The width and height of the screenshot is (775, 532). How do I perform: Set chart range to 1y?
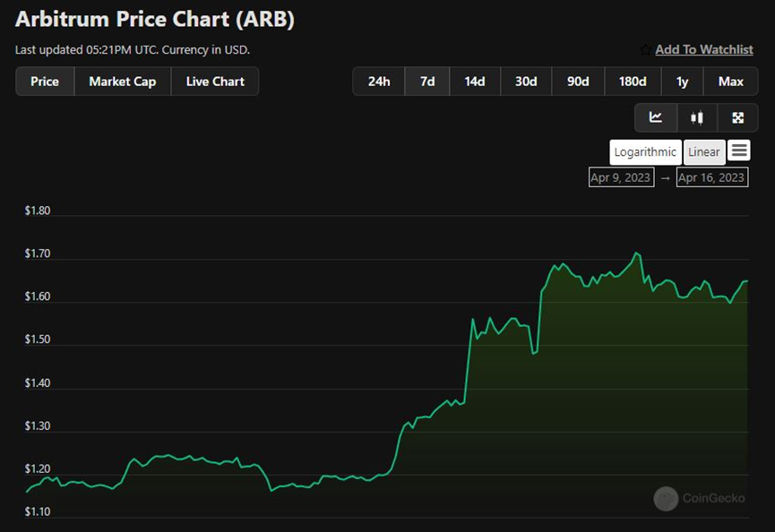[x=683, y=82]
